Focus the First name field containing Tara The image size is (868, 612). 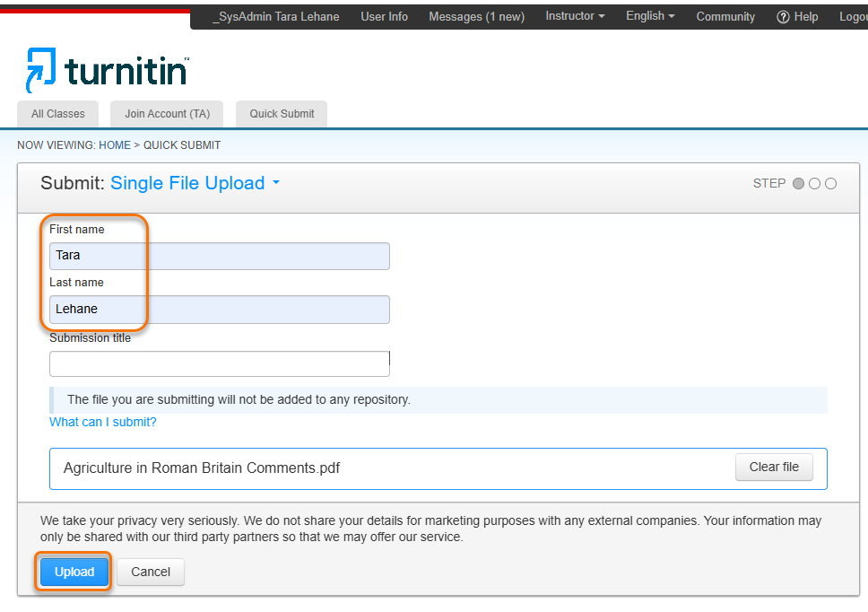[219, 256]
